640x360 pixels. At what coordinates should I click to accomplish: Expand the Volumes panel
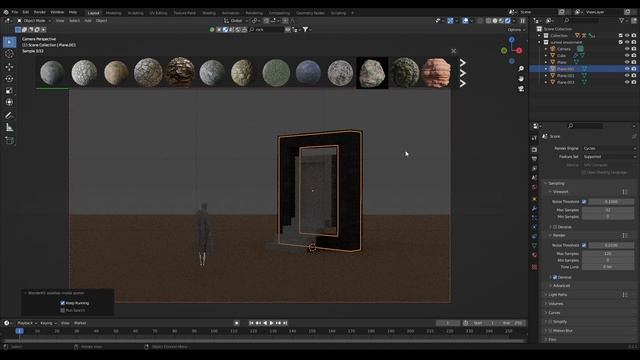point(556,304)
